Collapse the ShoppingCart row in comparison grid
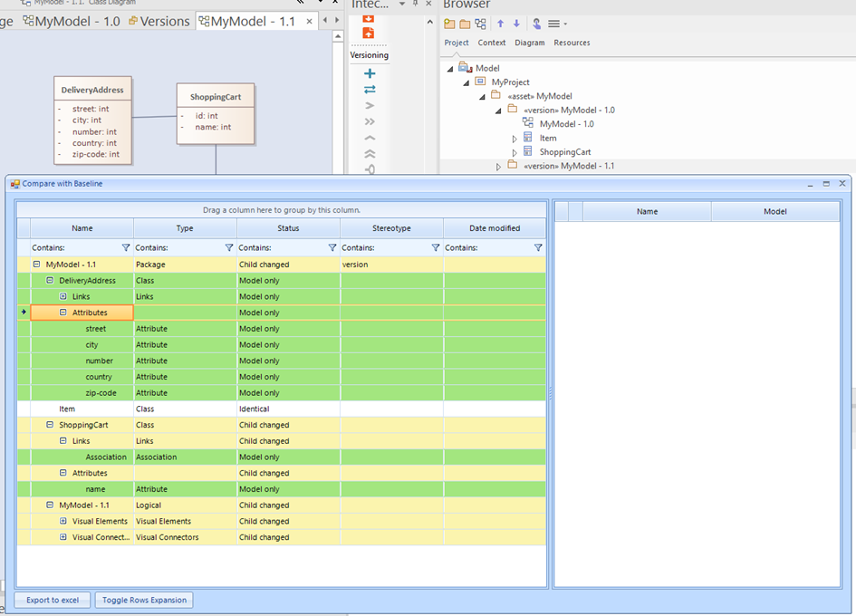The height and width of the screenshot is (616, 856). pos(50,424)
